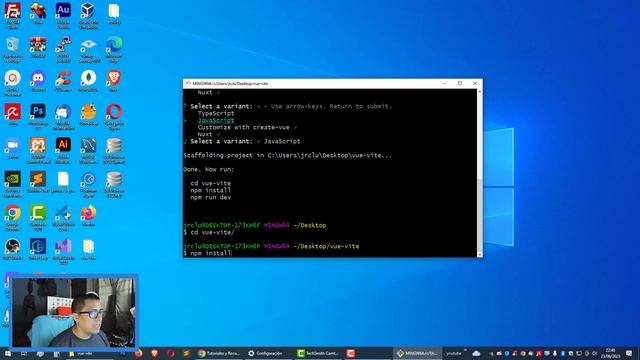Image resolution: width=640 pixels, height=360 pixels.
Task: Click the webcam video overlay thumbnail
Action: 73,312
